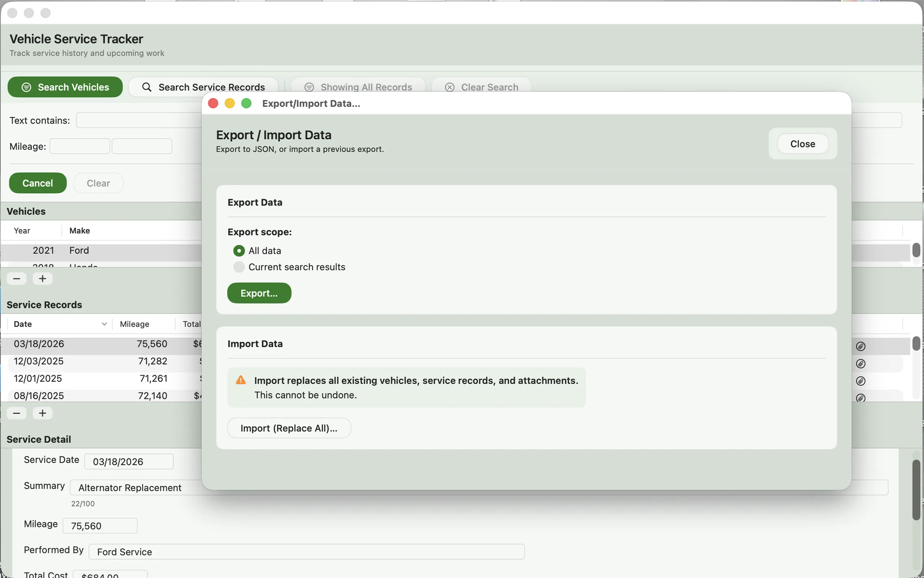Viewport: 924px width, 578px height.
Task: Click the red close dot of Export/Import window
Action: 213,103
